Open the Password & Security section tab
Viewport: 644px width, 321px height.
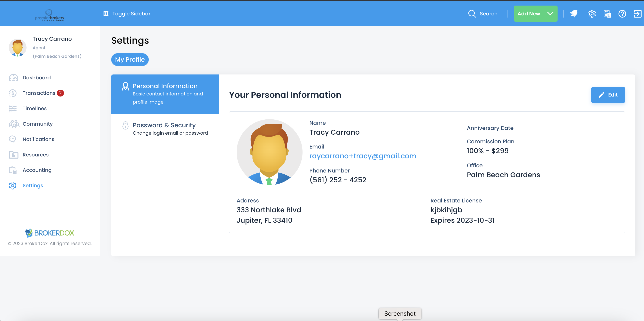click(165, 129)
